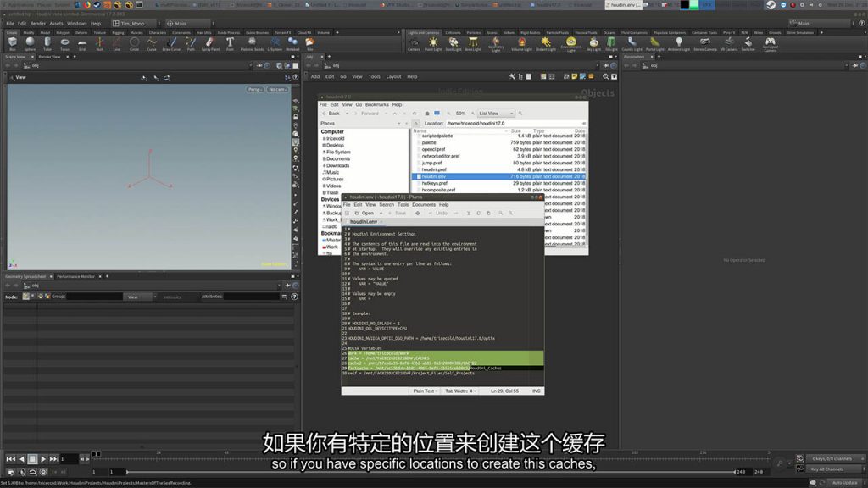Viewport: 868px width, 488px height.
Task: Add a Sky Light from the shelf
Action: [x=593, y=43]
